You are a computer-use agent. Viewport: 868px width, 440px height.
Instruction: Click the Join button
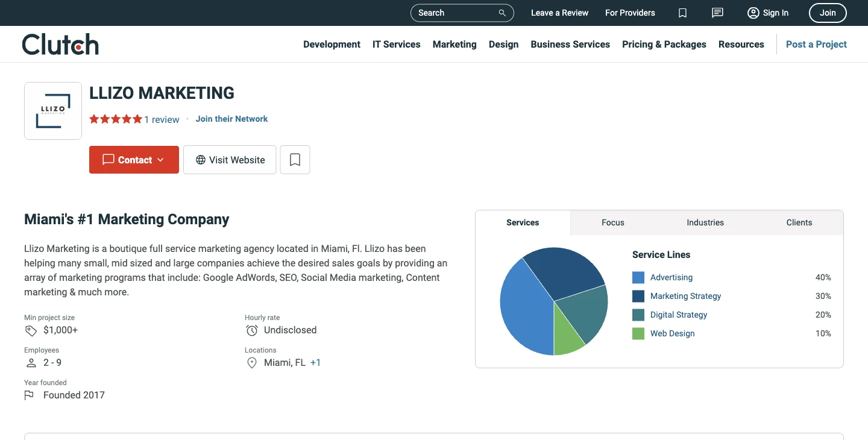[828, 13]
